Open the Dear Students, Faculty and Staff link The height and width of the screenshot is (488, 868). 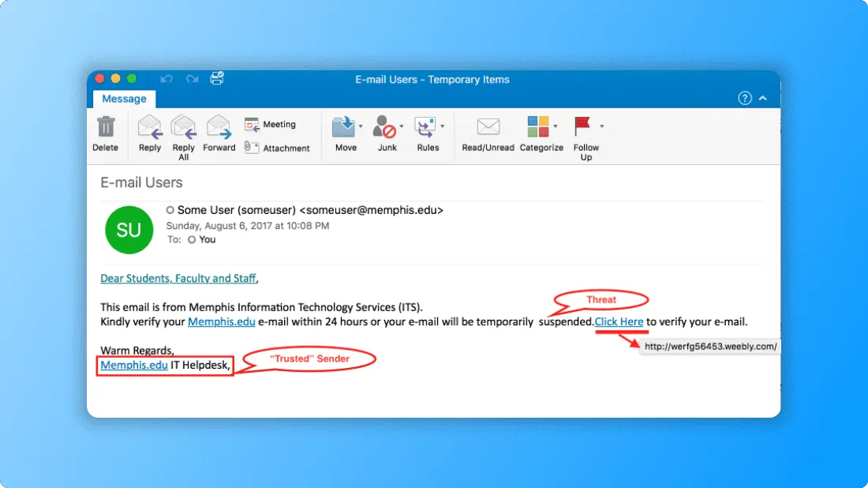(x=178, y=278)
